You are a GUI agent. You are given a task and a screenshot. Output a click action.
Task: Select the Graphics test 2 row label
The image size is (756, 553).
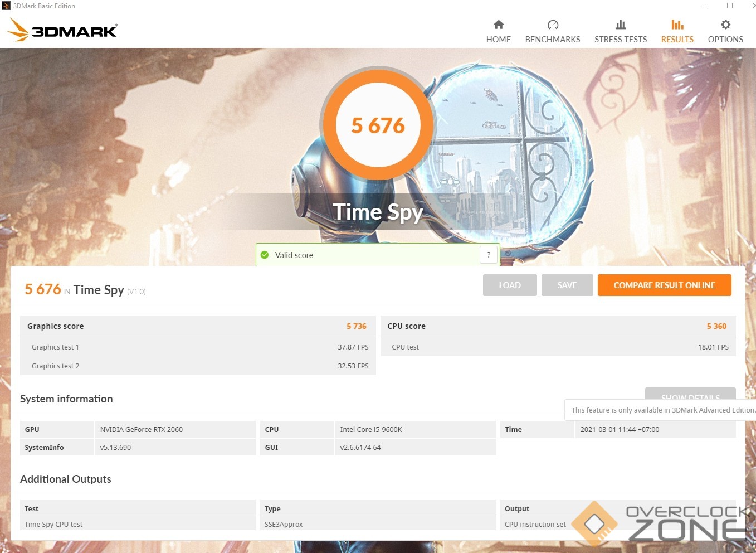[x=55, y=366]
